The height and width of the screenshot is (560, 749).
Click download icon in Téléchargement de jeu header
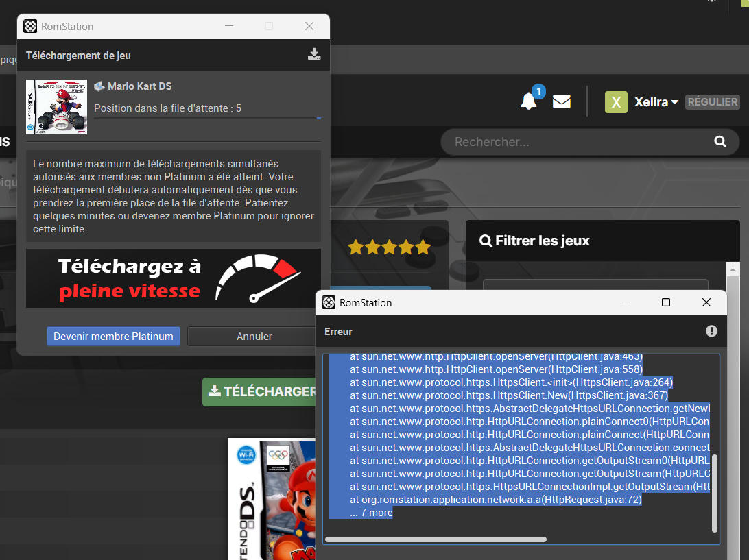pos(314,55)
